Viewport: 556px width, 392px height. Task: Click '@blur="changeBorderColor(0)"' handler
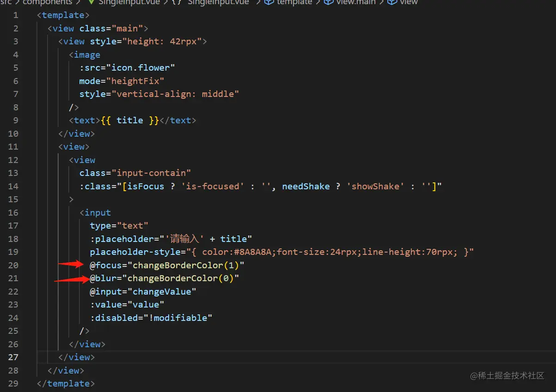pyautogui.click(x=165, y=278)
